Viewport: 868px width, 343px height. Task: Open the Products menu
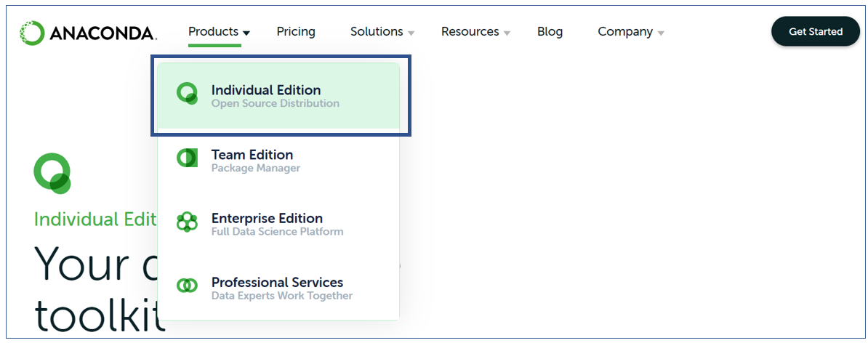(214, 31)
